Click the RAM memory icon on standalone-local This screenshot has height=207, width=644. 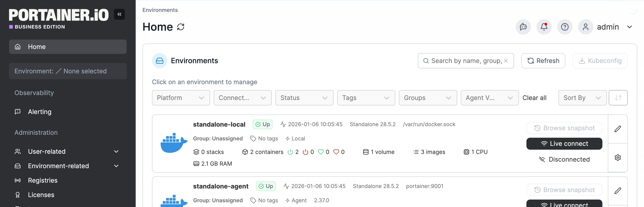(196, 164)
